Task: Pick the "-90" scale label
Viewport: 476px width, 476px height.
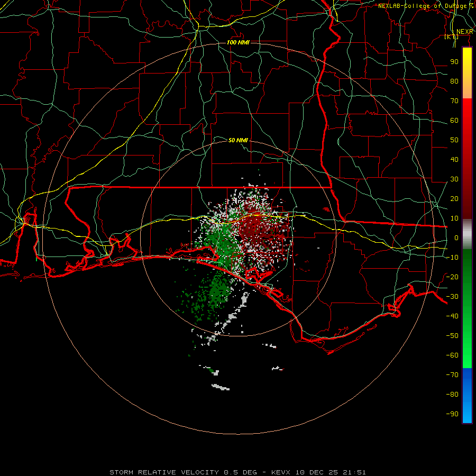Action: point(452,414)
